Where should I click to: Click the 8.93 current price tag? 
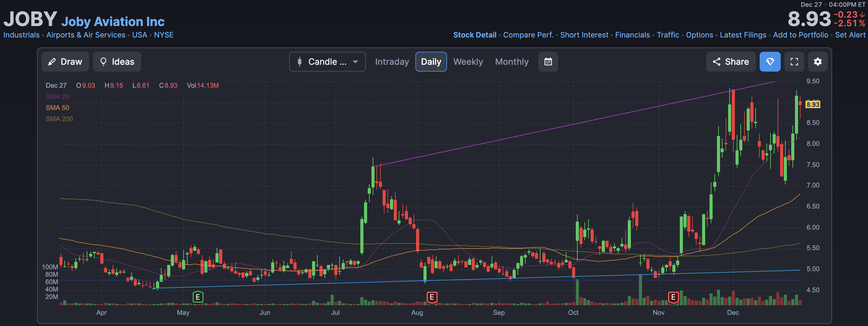tap(812, 105)
